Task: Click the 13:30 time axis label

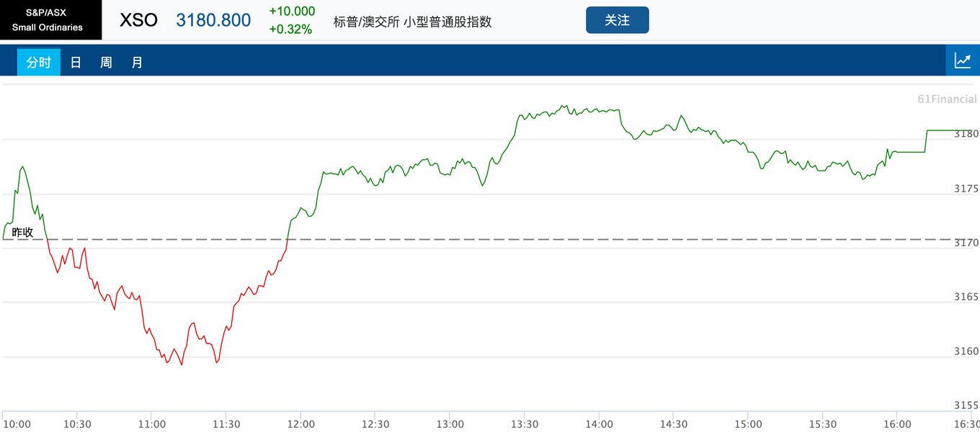Action: (525, 424)
